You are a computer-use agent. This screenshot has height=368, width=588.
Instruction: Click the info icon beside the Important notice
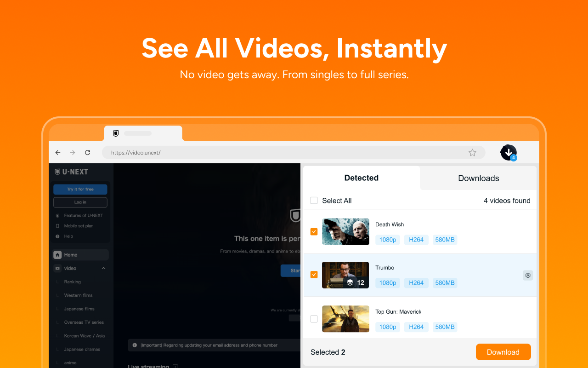pos(135,345)
